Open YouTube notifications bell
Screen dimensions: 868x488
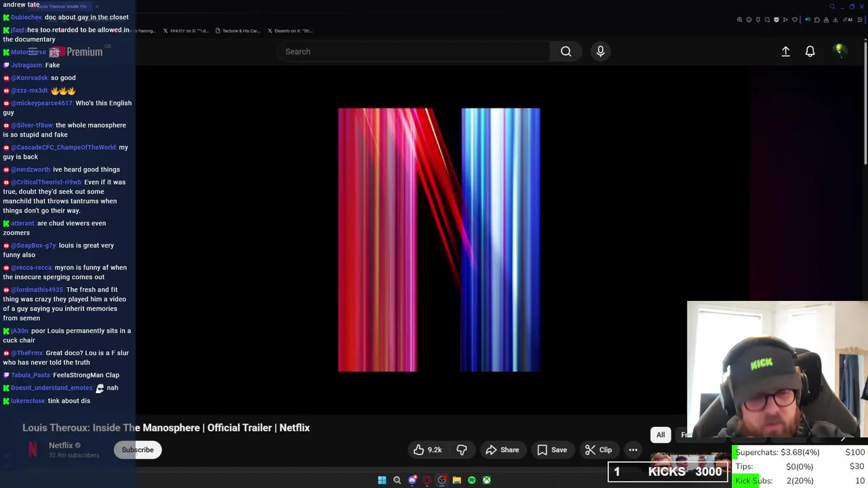pos(810,52)
